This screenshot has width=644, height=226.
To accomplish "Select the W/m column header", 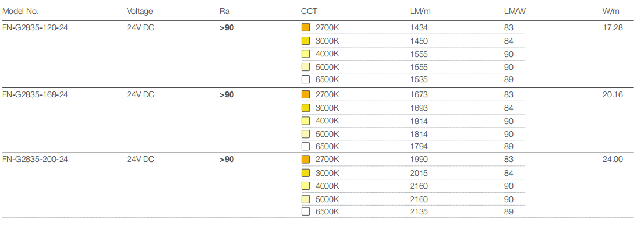I will pos(610,11).
